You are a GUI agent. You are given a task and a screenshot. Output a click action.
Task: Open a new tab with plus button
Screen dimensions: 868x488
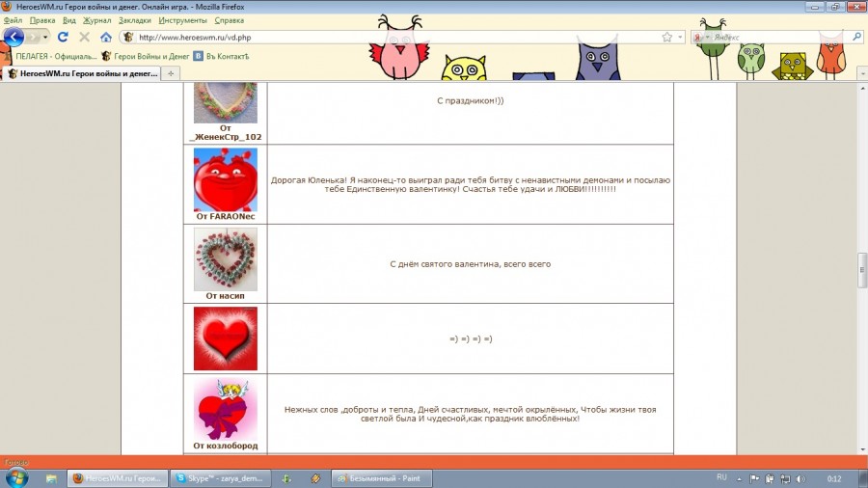point(171,73)
